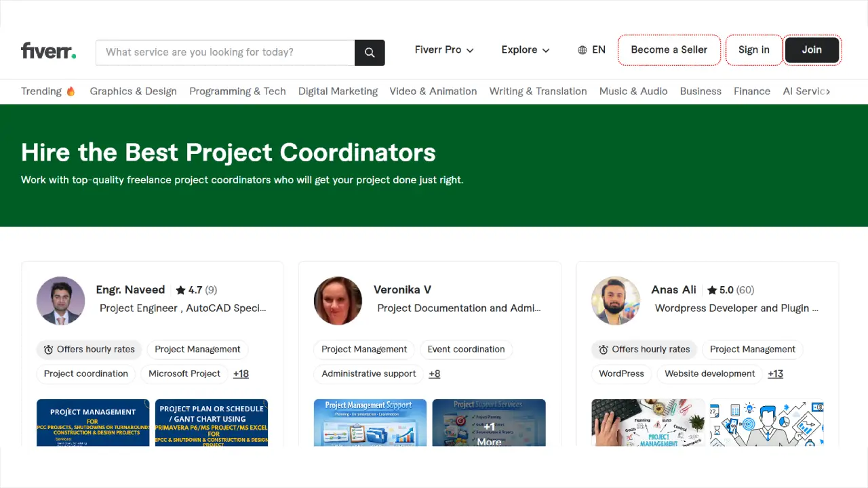This screenshot has width=868, height=488.
Task: Open the Trending category
Action: pos(48,91)
